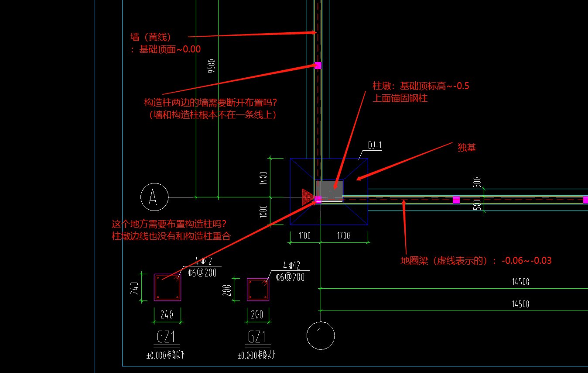Screen dimensions: 588x373
Task: Select vertical 240 dimension of GZ1 section
Action: click(135, 288)
